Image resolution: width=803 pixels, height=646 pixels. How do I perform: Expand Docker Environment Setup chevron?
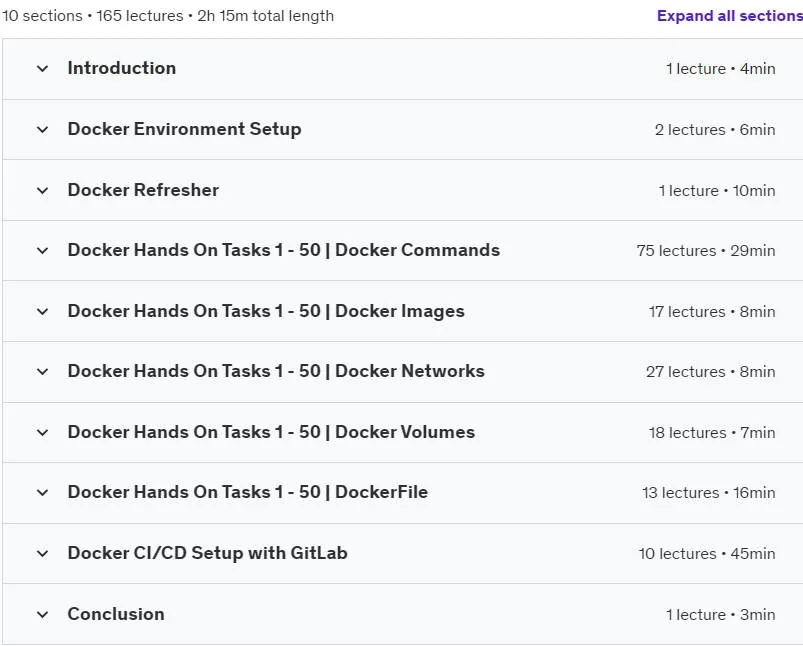(x=43, y=130)
